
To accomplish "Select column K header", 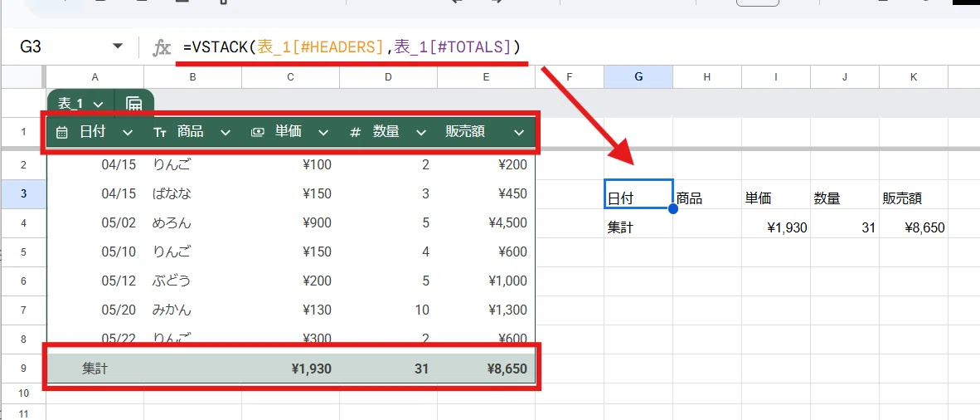I will click(913, 77).
